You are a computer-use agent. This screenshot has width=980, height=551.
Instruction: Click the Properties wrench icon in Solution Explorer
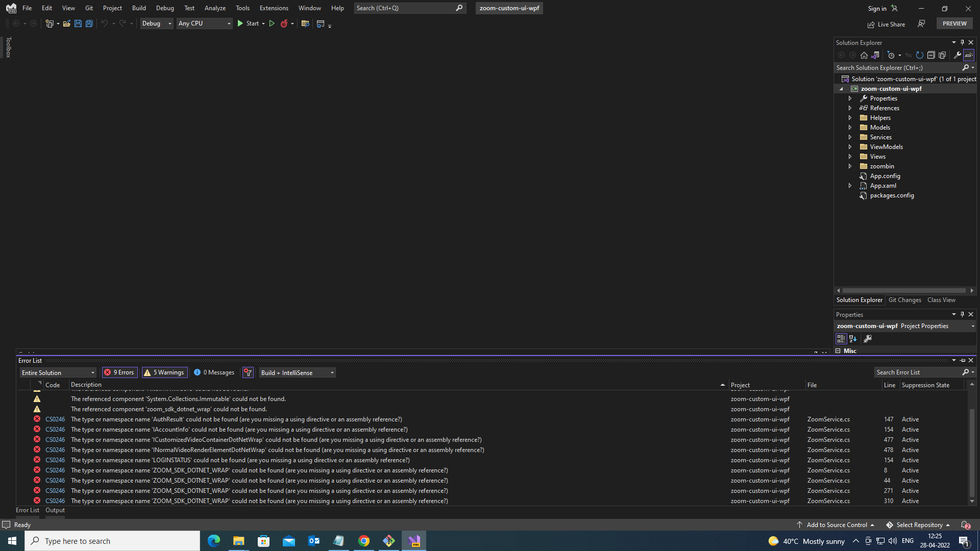click(x=958, y=55)
